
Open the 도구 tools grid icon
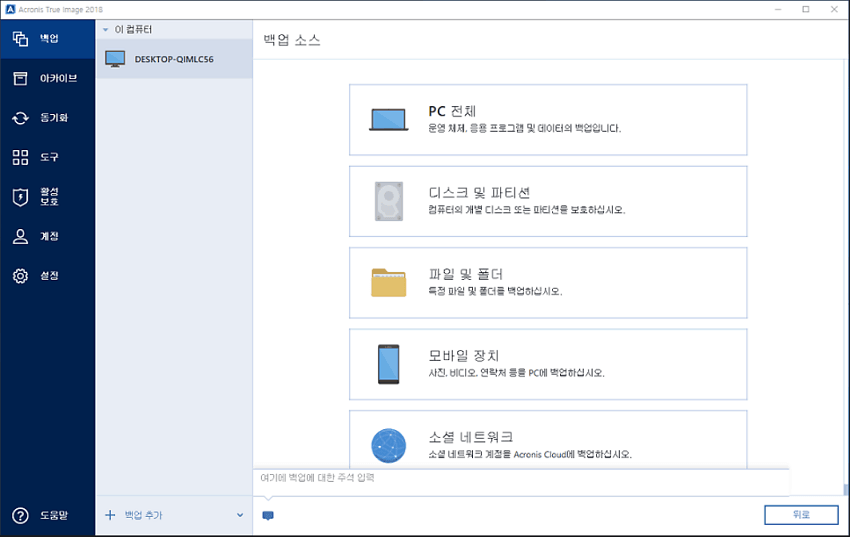20,158
